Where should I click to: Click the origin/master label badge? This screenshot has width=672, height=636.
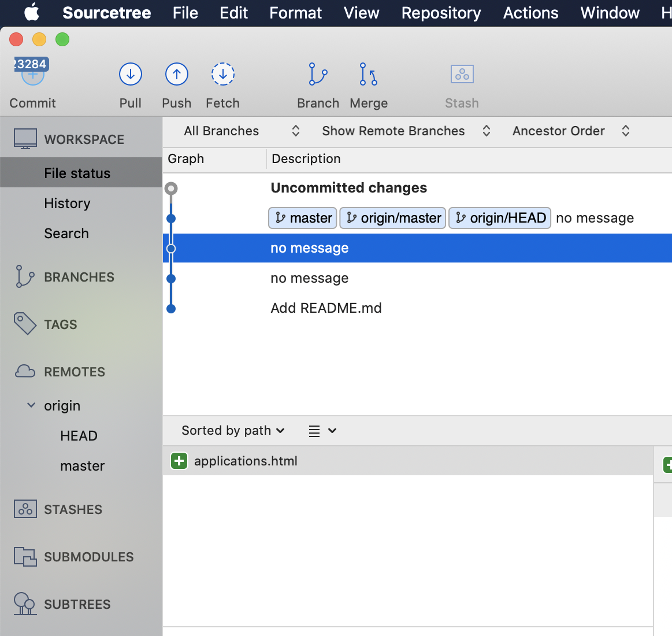click(x=392, y=218)
